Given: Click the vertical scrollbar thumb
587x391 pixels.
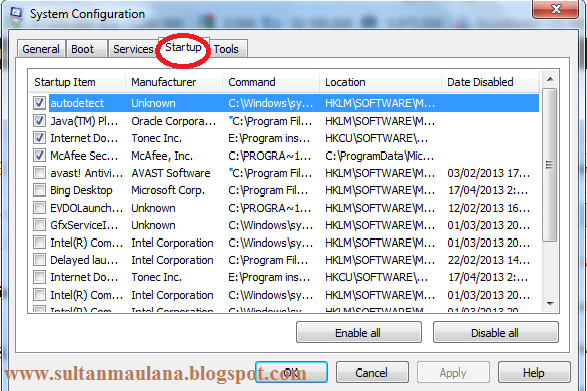Looking at the screenshot, I should click(x=550, y=165).
